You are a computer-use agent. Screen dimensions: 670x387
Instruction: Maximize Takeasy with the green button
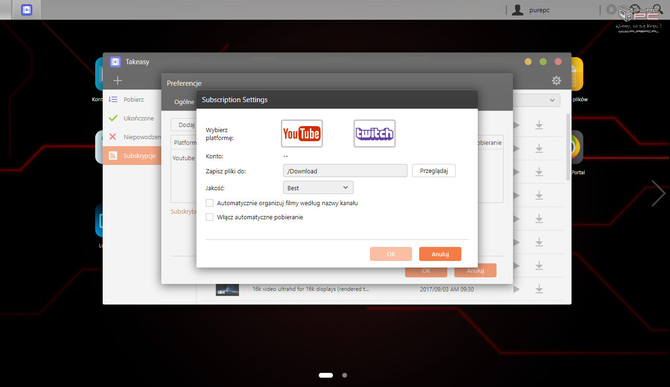[x=543, y=62]
